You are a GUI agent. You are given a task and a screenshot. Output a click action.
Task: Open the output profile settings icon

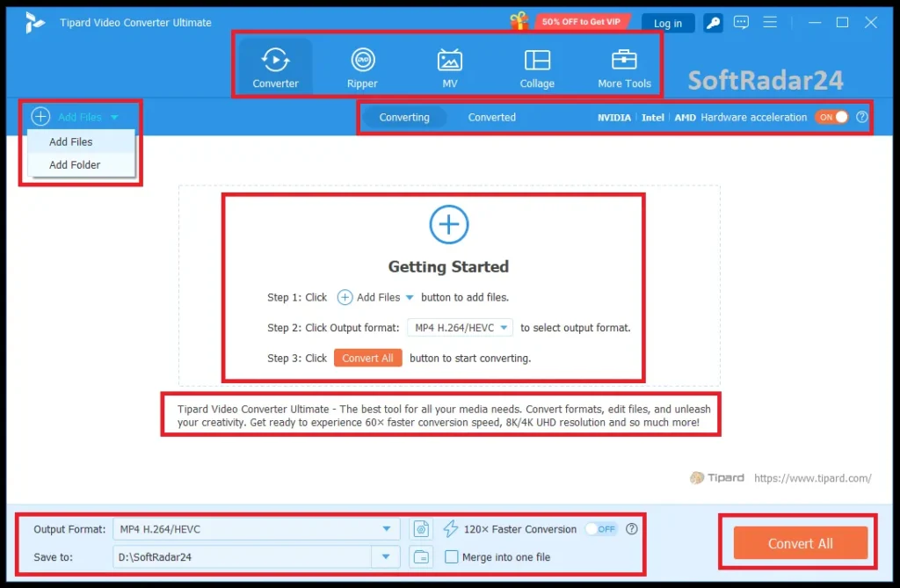click(421, 529)
